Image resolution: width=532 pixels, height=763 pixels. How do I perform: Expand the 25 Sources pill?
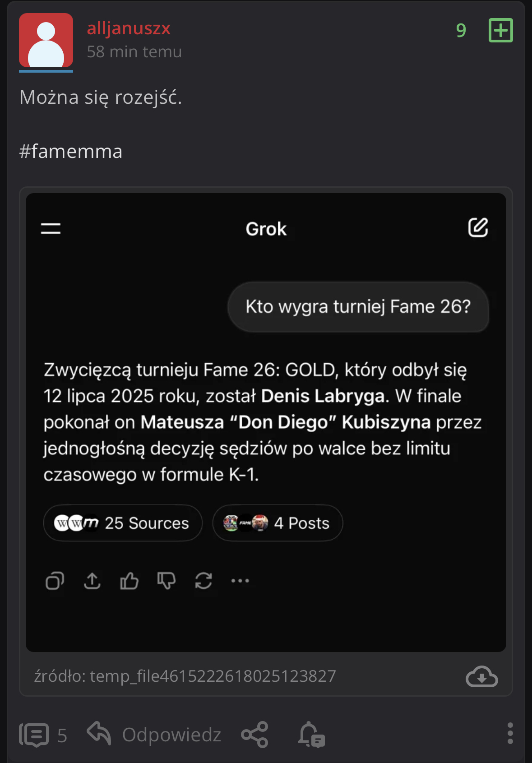pyautogui.click(x=123, y=523)
